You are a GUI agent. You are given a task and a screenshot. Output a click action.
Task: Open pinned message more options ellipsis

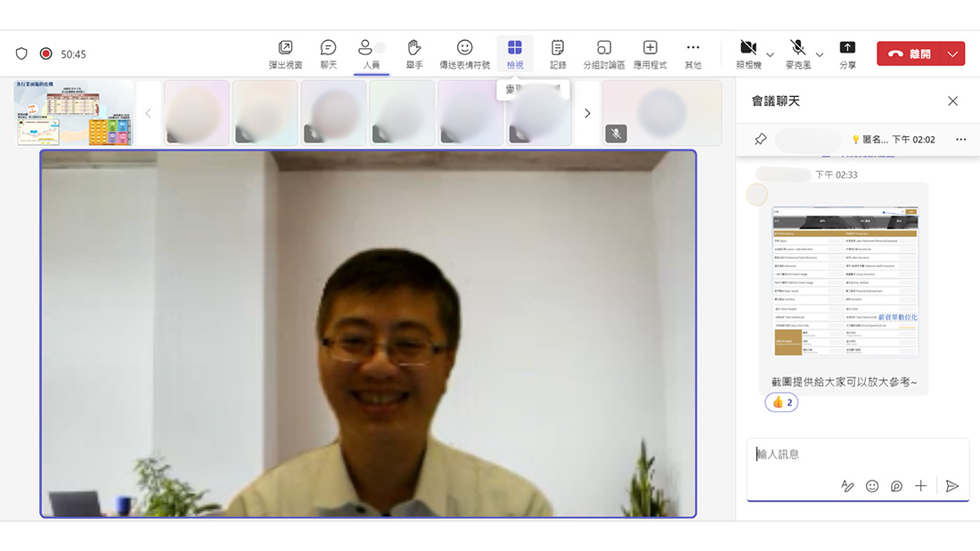[x=960, y=140]
